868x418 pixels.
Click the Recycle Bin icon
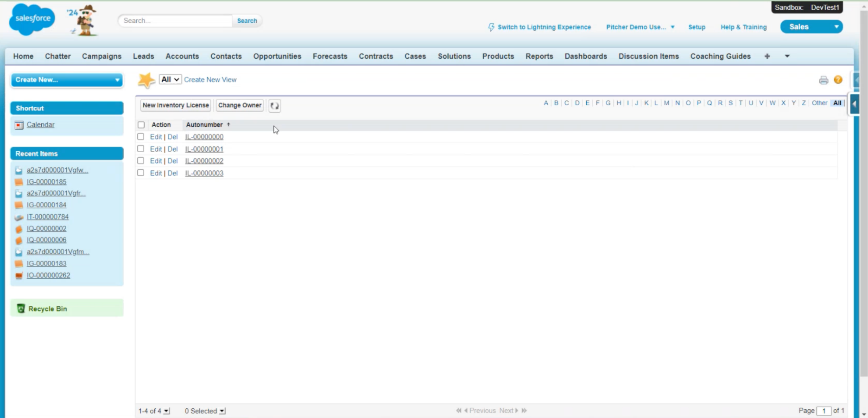(21, 309)
